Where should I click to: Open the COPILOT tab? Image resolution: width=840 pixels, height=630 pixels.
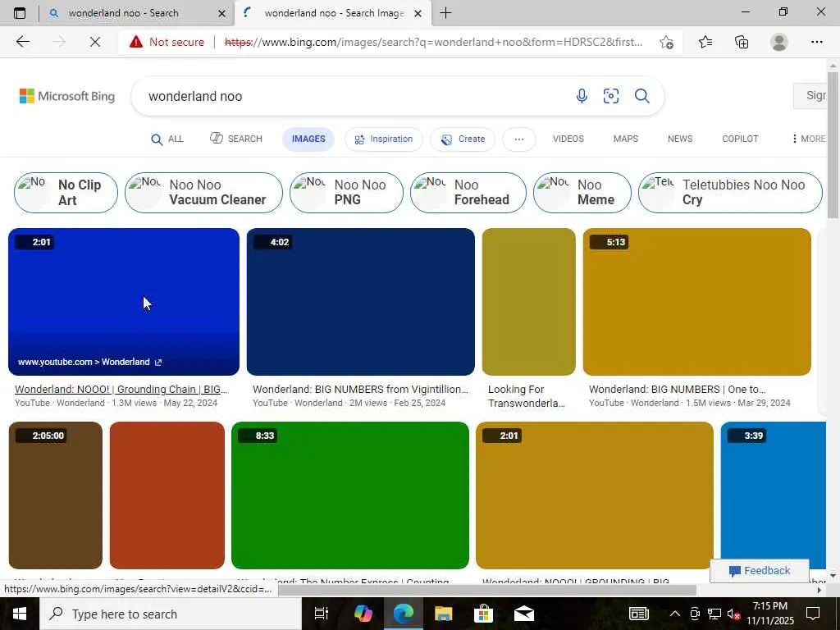coord(740,139)
